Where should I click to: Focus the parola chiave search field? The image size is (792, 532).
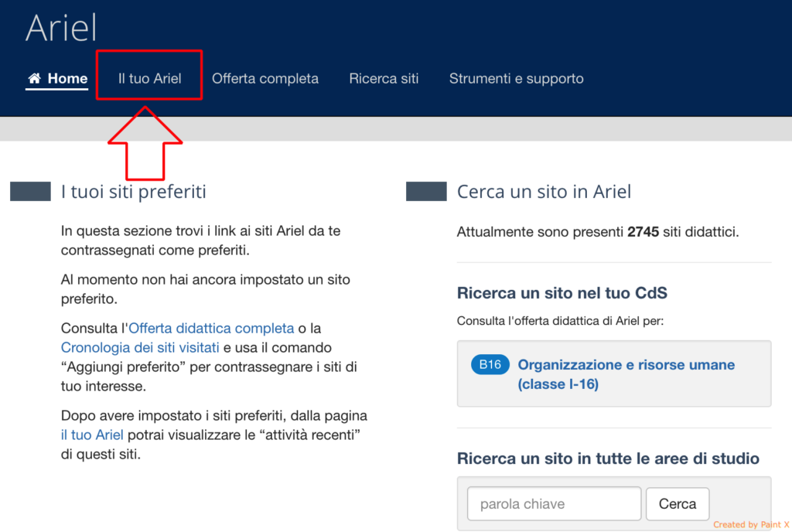tap(554, 503)
